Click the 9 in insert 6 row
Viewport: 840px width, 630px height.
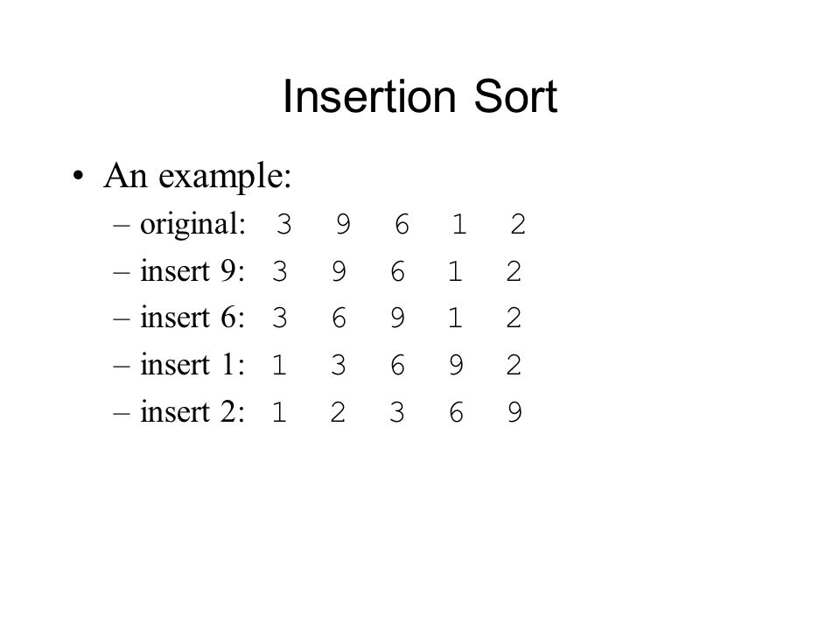[x=397, y=318]
